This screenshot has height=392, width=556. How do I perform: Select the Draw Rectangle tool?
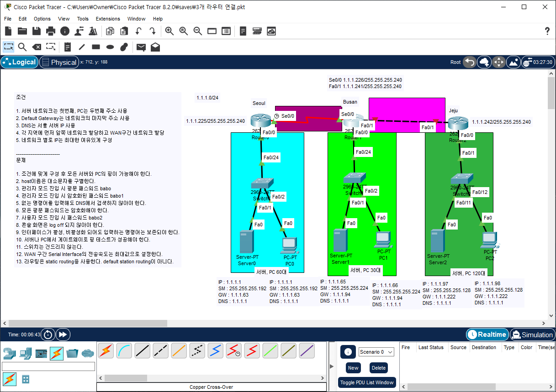[x=96, y=47]
